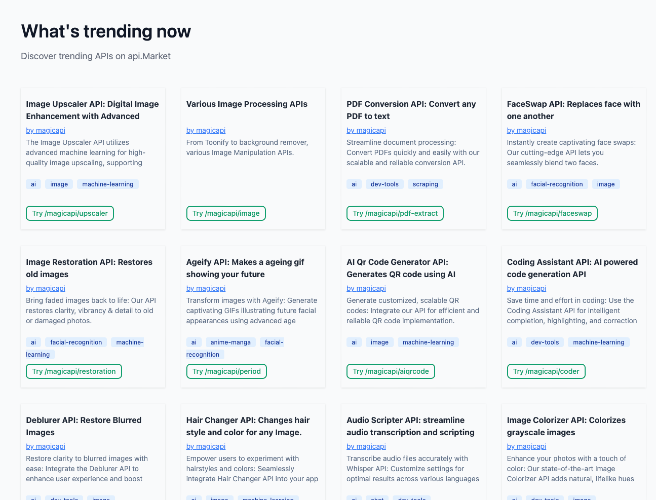656x500 pixels.
Task: Open Audio Scripter API card title
Action: (410, 426)
